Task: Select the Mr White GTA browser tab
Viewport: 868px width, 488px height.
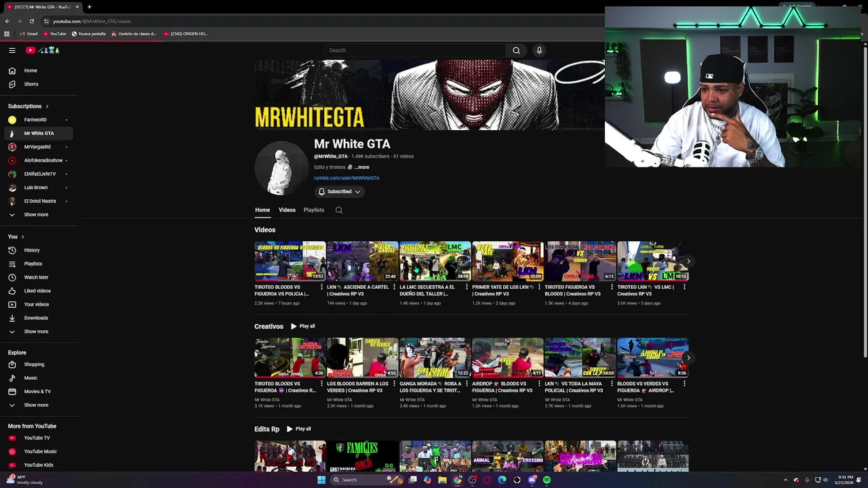Action: [x=43, y=7]
